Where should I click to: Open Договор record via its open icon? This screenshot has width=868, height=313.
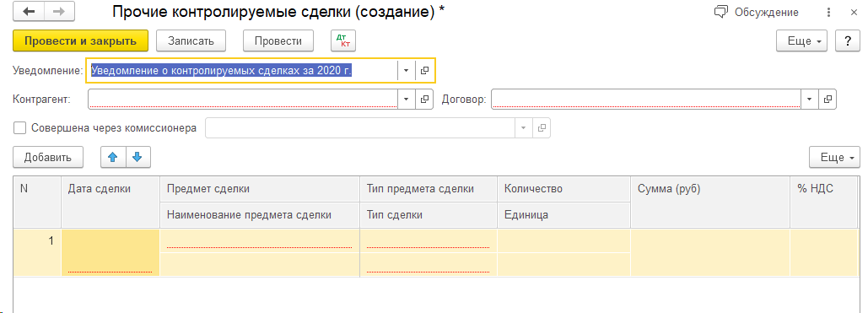coord(828,100)
